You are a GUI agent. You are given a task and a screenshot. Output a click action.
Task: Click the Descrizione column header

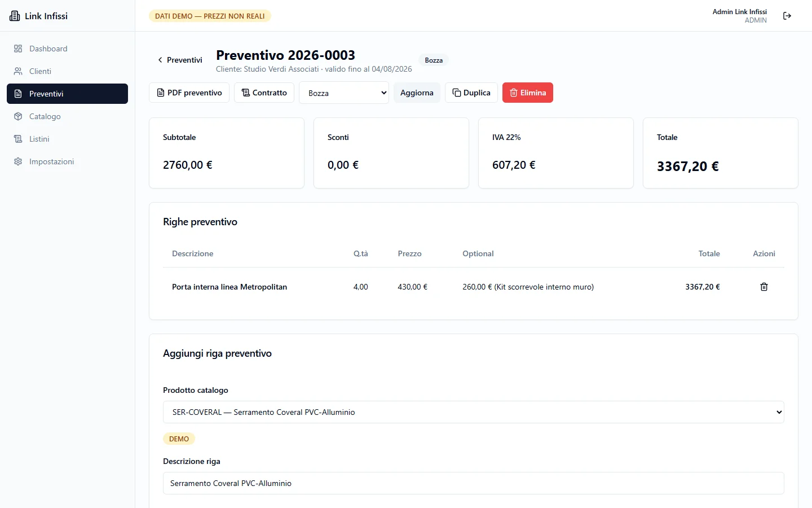192,253
